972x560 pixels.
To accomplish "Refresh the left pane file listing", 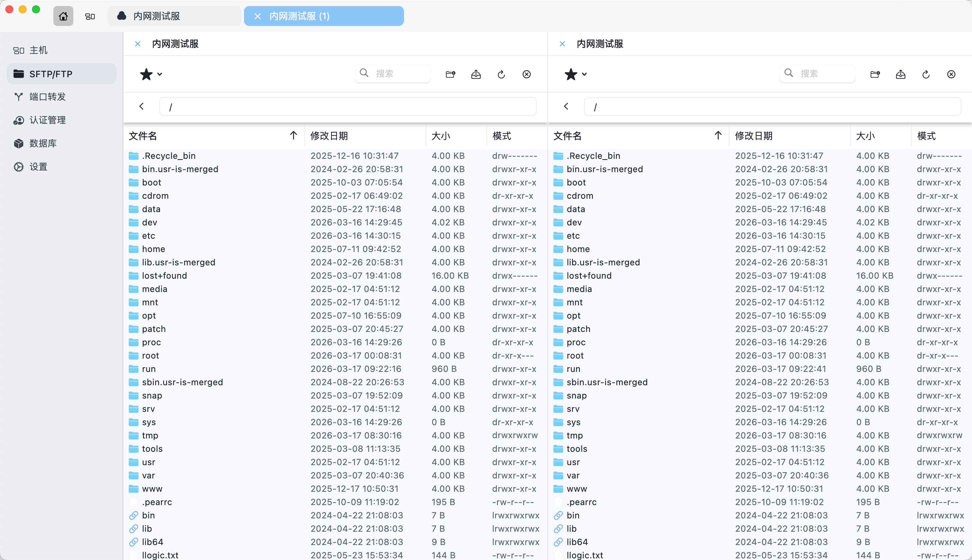I will 501,74.
